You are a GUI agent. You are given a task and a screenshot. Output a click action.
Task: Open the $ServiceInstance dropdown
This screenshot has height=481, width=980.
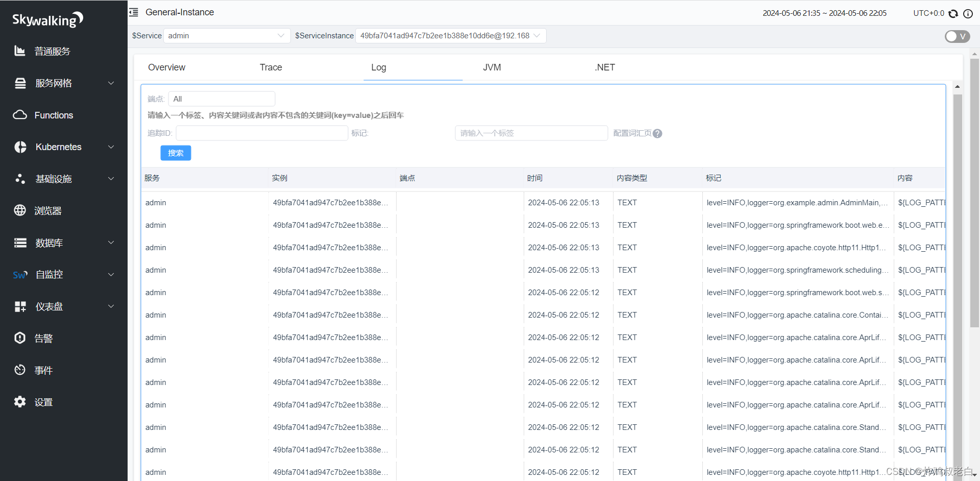[x=451, y=36]
